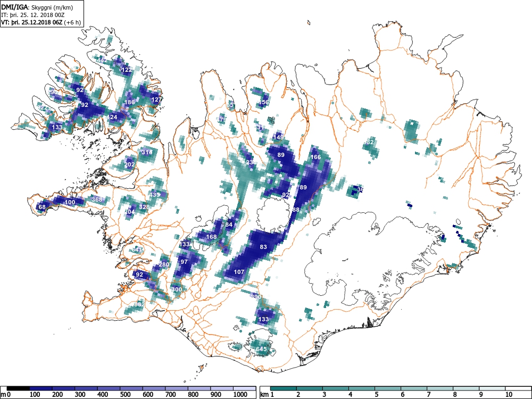
Task: Click the 'km 1' label of the kilometre scale
Action: click(267, 394)
